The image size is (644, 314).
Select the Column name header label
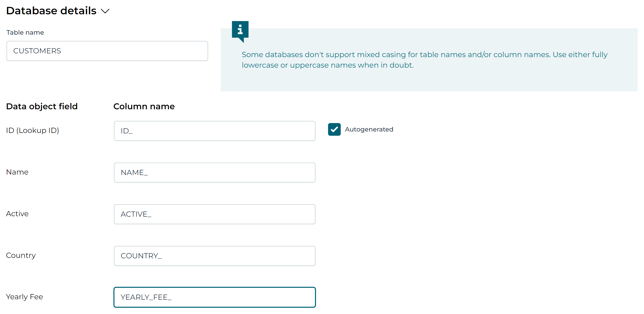click(144, 106)
